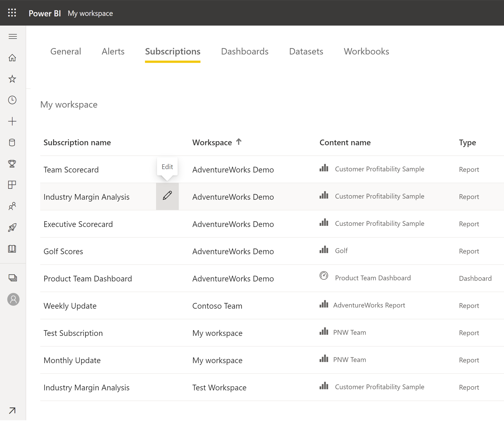Viewport: 504px width, 421px height.
Task: Open the Dashboards tab
Action: pos(244,52)
